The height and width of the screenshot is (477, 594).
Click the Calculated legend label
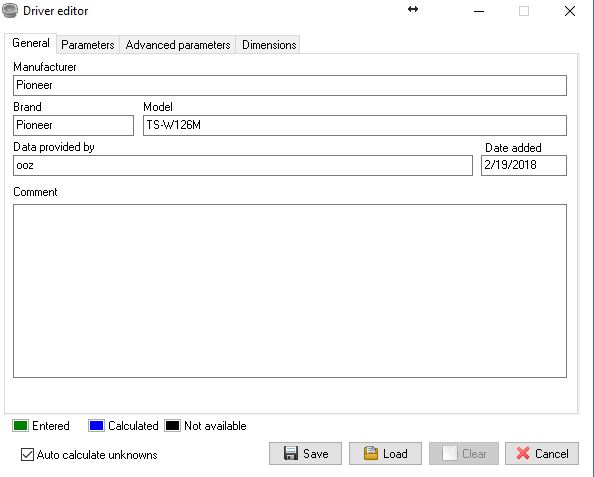tap(133, 426)
